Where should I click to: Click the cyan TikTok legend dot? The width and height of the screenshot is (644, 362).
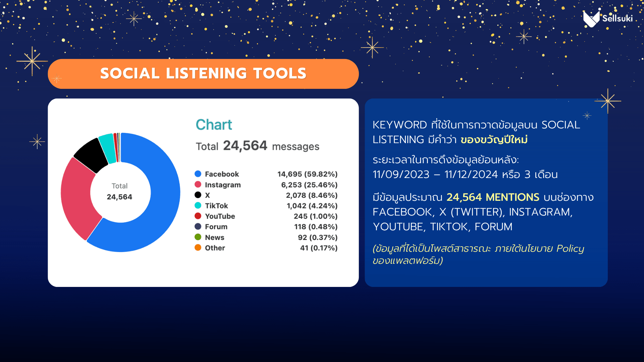198,205
